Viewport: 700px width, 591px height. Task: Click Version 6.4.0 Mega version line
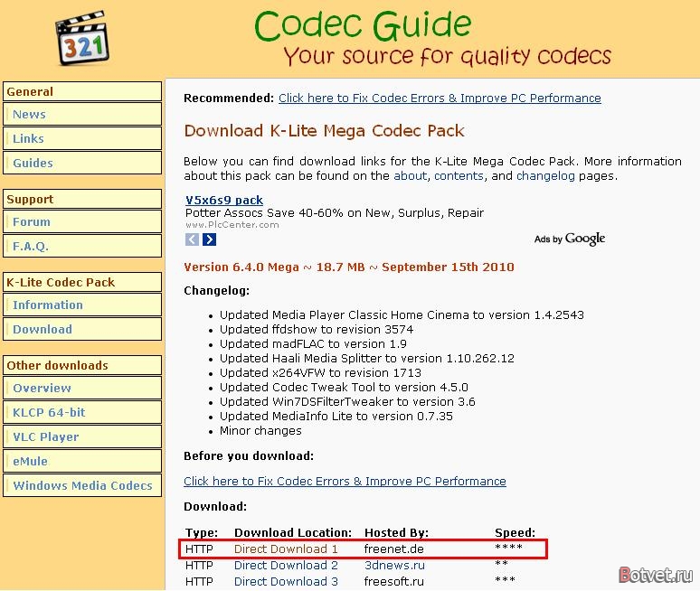coord(349,267)
